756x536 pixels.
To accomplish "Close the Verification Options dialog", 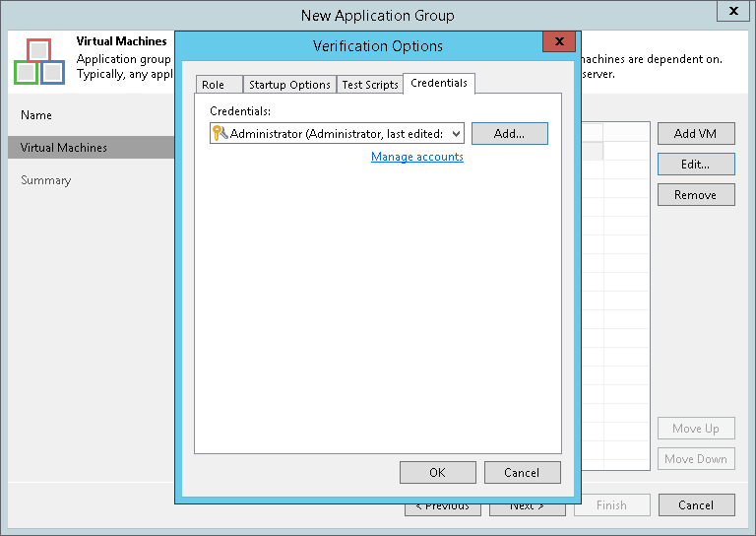I will click(559, 41).
